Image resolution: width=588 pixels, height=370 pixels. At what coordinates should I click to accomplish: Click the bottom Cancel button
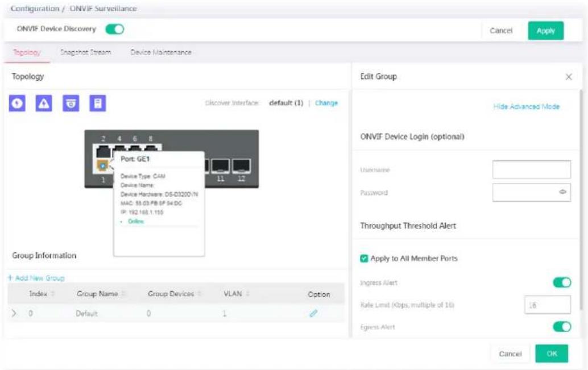[510, 354]
